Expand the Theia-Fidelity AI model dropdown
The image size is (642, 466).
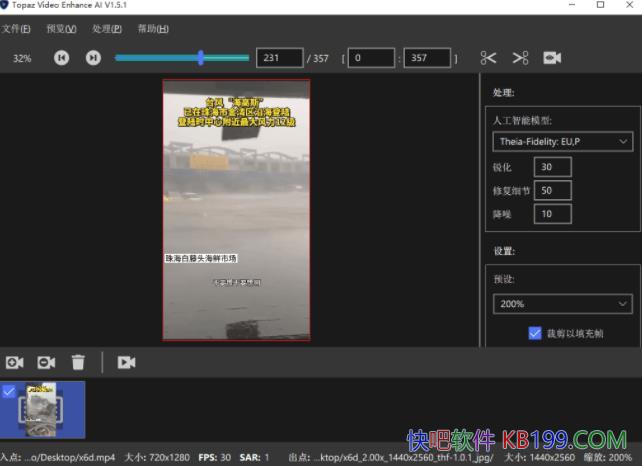point(563,142)
